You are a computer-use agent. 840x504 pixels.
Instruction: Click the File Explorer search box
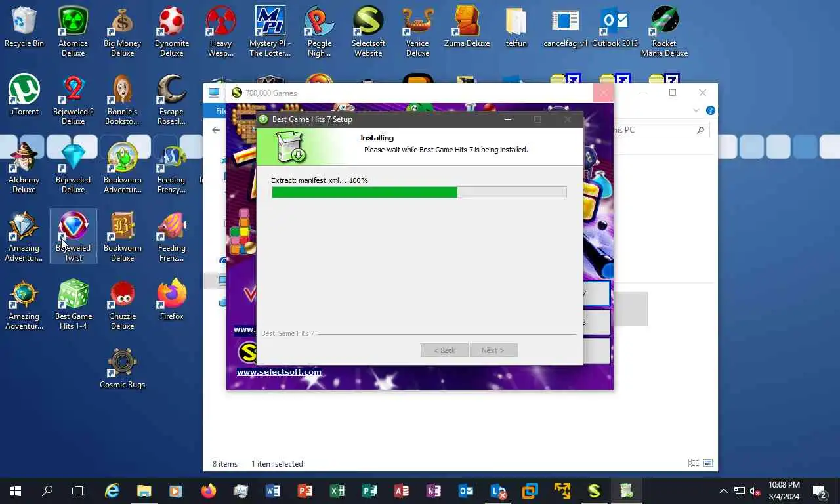pyautogui.click(x=661, y=130)
